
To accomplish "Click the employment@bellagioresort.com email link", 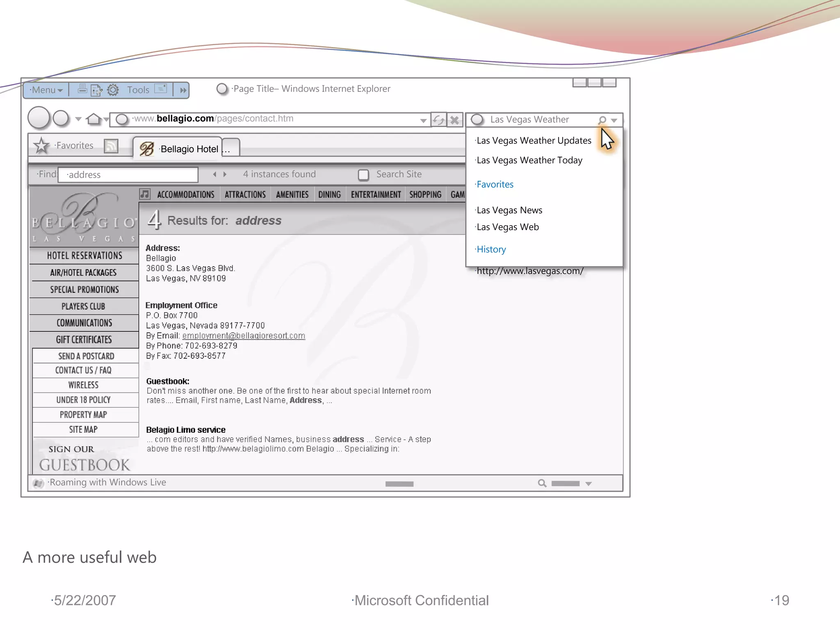I will tap(244, 336).
